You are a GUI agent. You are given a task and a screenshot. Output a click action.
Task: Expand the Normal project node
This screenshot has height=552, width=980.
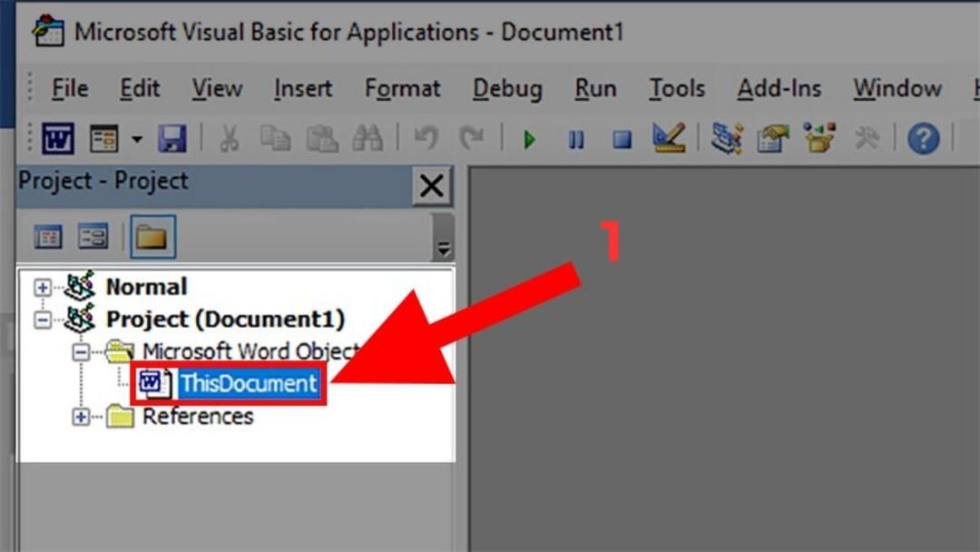(x=41, y=286)
